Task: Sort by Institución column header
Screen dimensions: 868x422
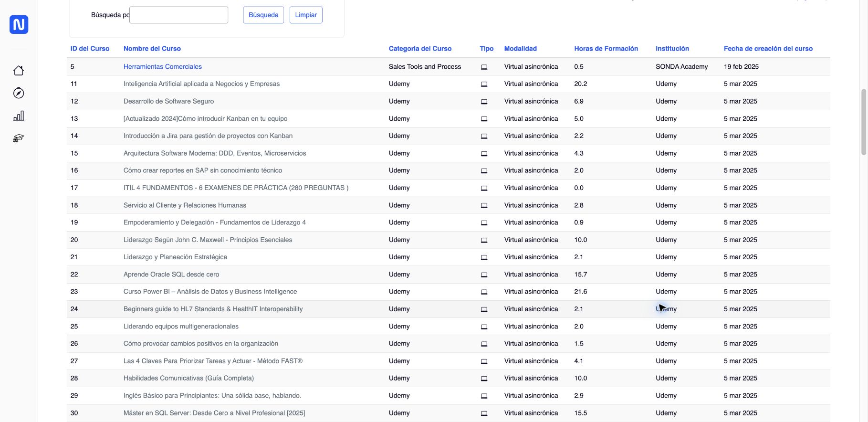Action: tap(672, 49)
